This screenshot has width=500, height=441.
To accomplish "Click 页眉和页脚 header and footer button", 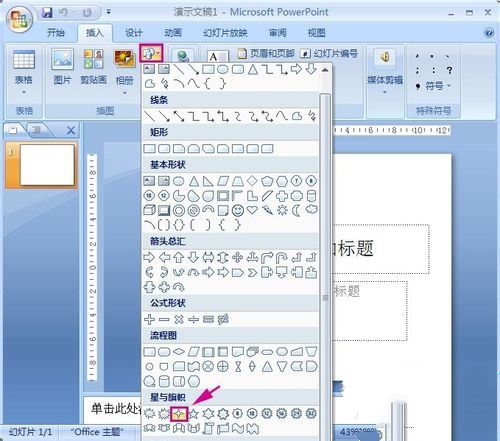I will 266,53.
